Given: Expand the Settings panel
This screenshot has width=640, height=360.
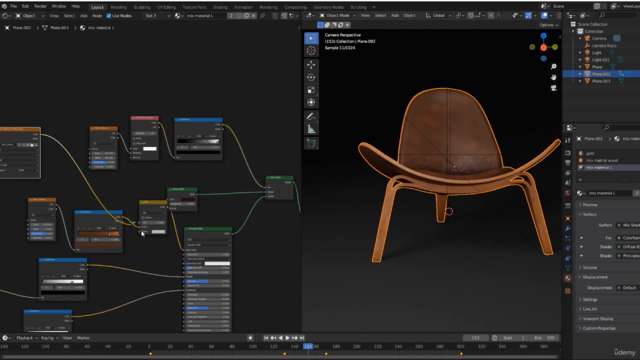Looking at the screenshot, I should point(590,300).
